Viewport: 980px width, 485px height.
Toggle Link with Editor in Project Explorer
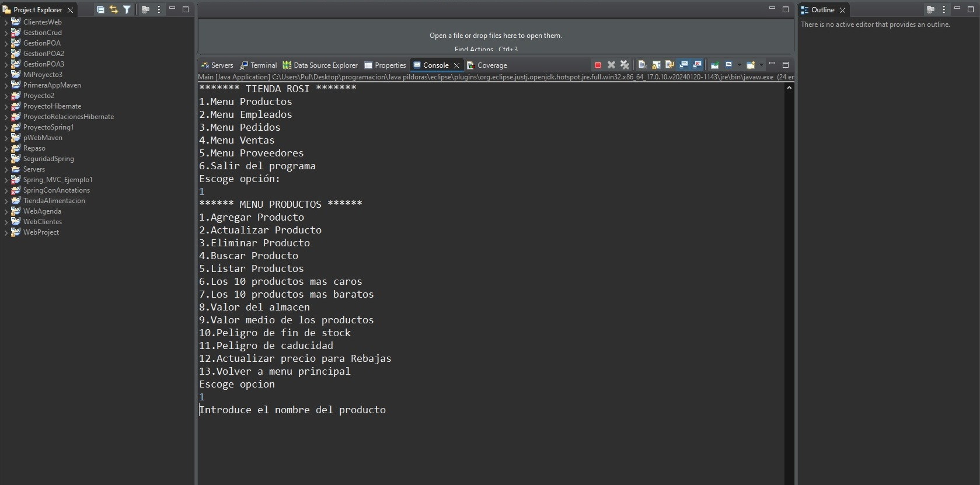coord(114,10)
